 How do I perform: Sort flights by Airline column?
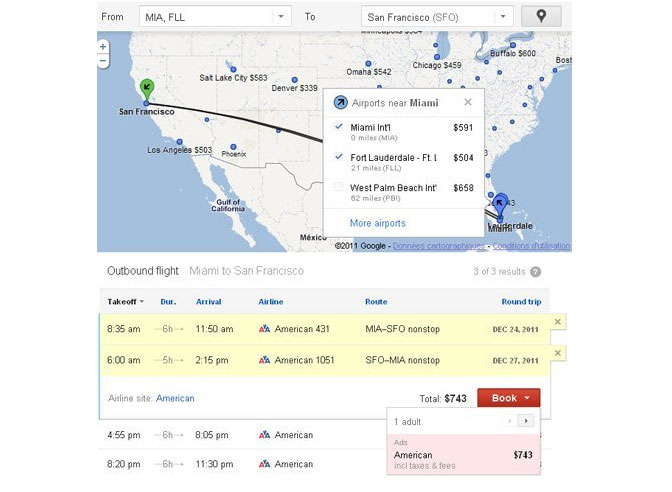(x=270, y=301)
